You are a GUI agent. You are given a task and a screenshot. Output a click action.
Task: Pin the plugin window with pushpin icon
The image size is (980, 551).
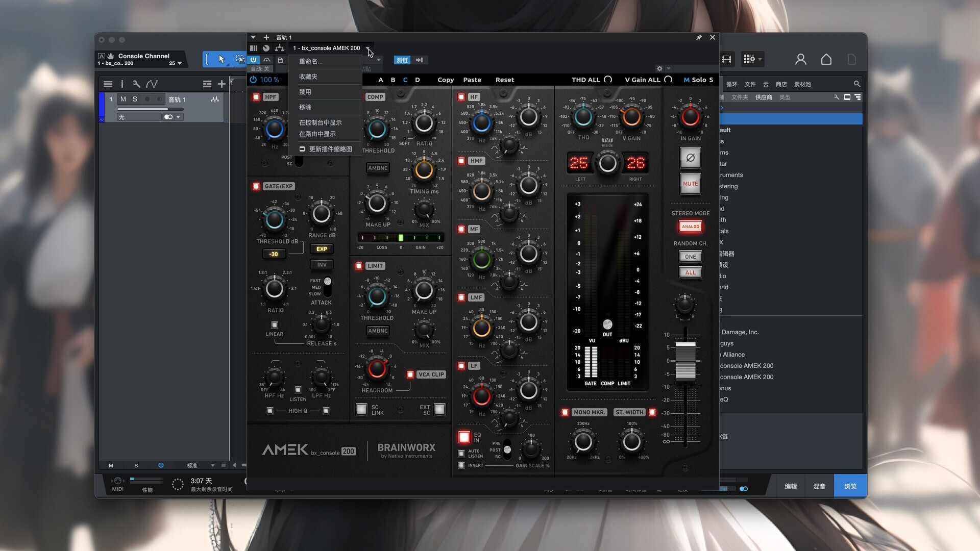(699, 37)
